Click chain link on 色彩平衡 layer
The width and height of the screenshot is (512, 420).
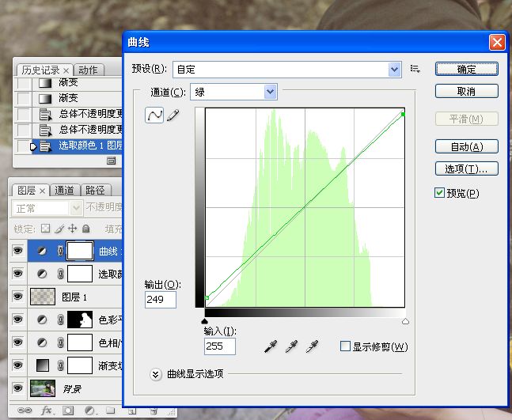coord(60,320)
